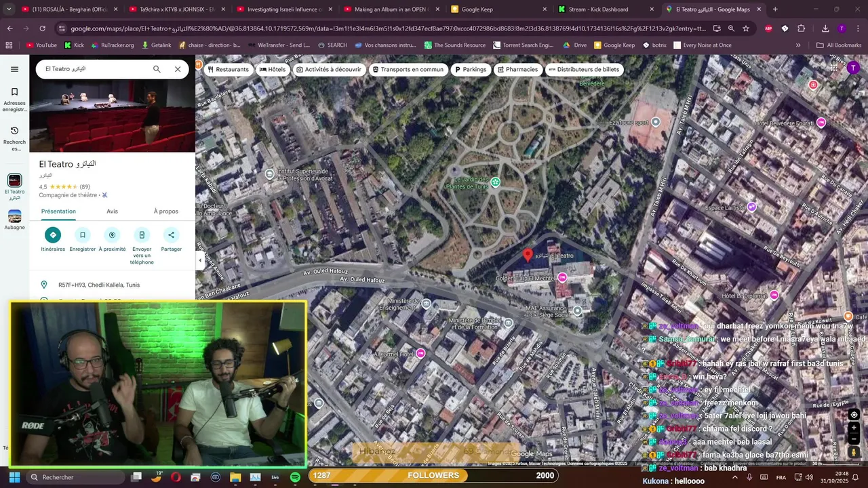Open the RuTracker.org bookmark
Viewport: 868px width, 488px height.
(x=112, y=45)
